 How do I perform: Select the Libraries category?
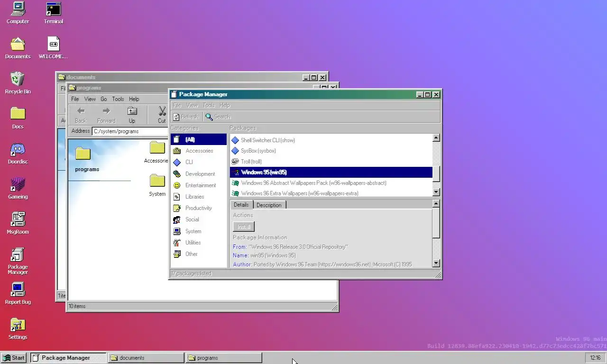pyautogui.click(x=199, y=197)
